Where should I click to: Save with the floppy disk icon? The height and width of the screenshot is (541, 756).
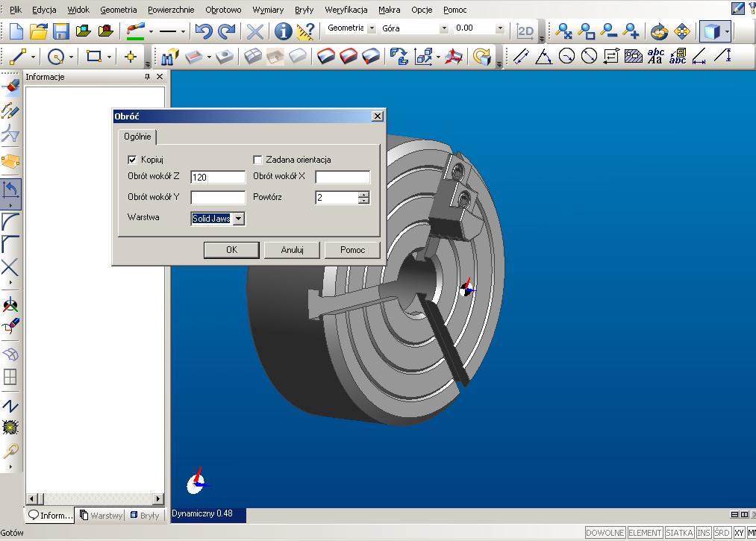pos(60,31)
